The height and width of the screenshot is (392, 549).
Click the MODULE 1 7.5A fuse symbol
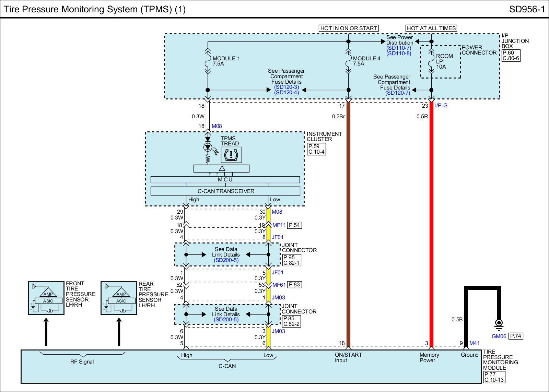pos(208,61)
